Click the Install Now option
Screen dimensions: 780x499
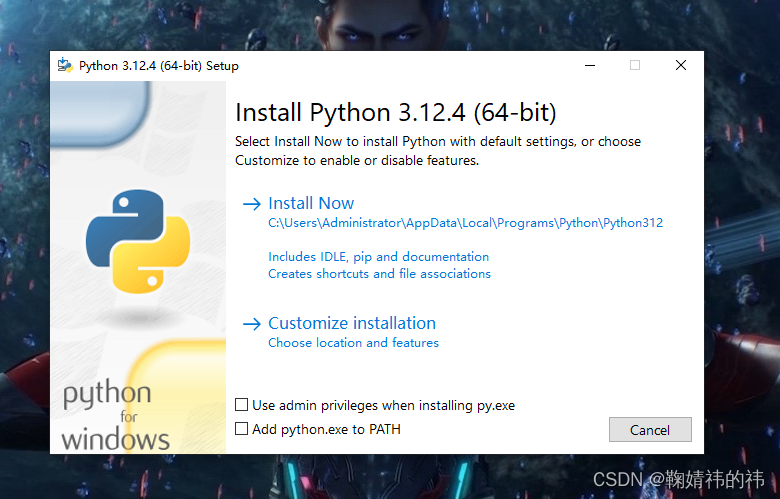point(311,203)
